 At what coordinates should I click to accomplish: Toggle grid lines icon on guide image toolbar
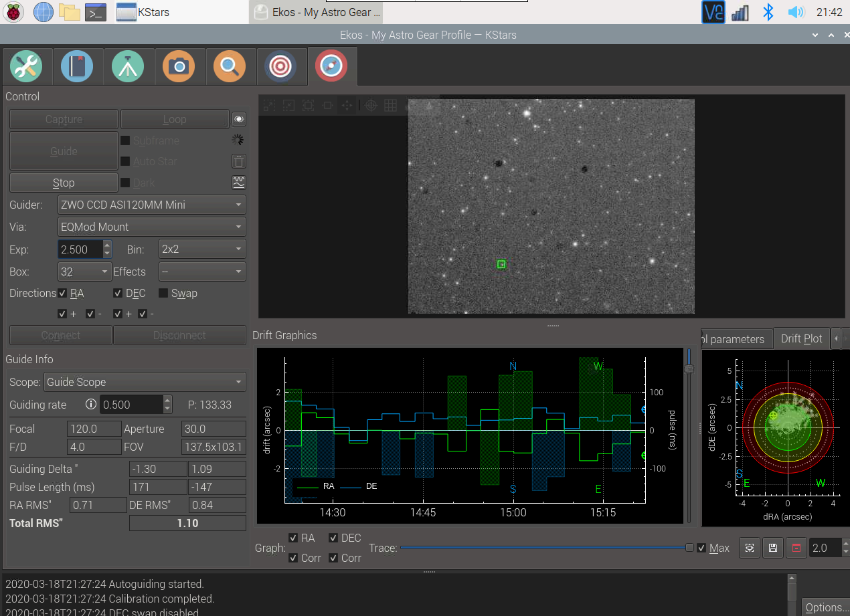click(x=391, y=105)
